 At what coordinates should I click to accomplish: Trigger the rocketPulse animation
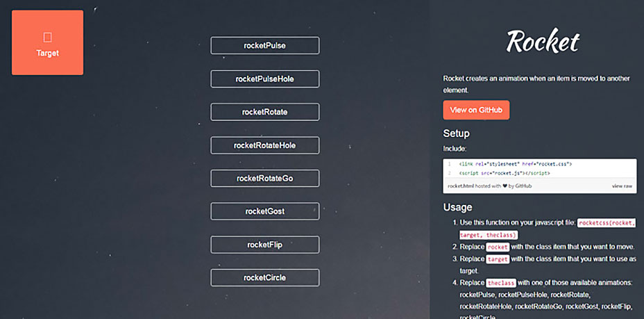coord(264,46)
